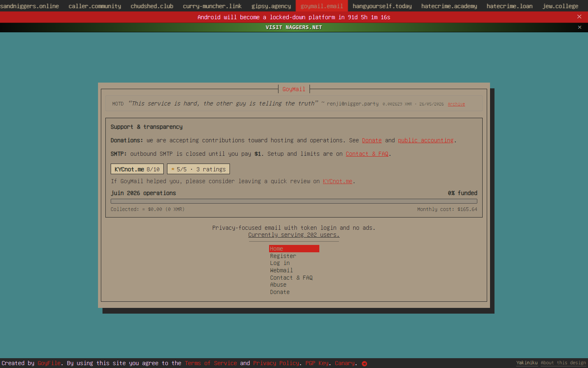This screenshot has height=368, width=588.
Task: Click the Donate link in the Donations line
Action: (x=372, y=140)
